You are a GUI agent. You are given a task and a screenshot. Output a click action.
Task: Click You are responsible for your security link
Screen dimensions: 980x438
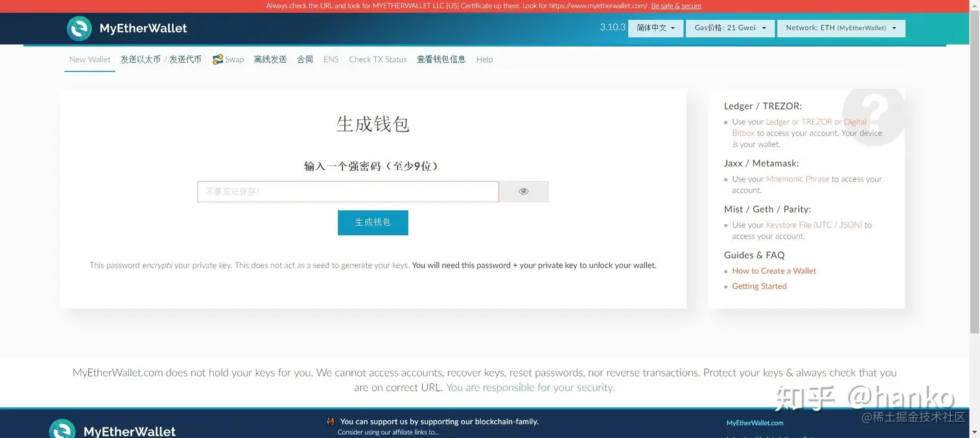530,387
